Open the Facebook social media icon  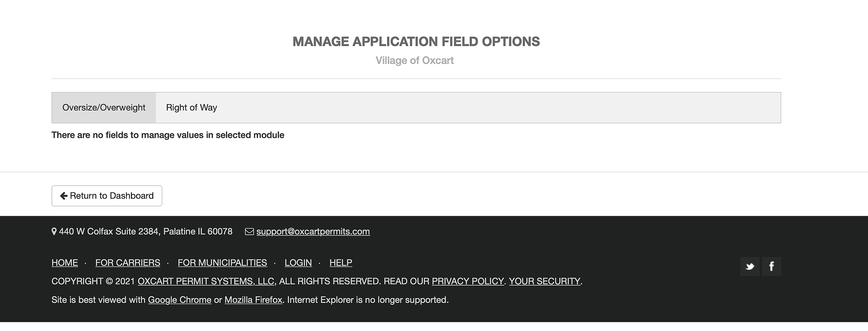771,266
